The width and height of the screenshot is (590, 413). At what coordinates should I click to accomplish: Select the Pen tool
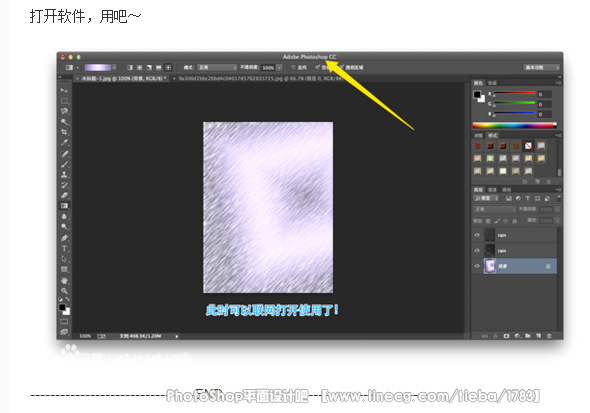(x=64, y=238)
